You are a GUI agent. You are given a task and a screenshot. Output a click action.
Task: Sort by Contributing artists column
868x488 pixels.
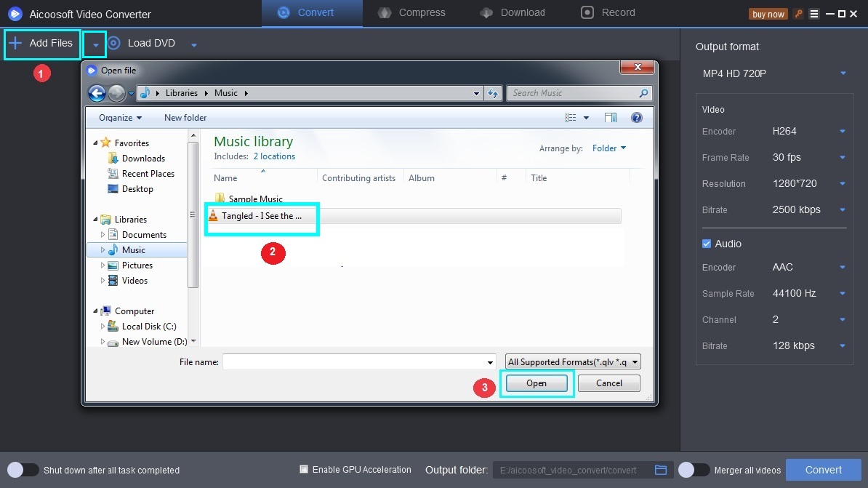pos(358,177)
